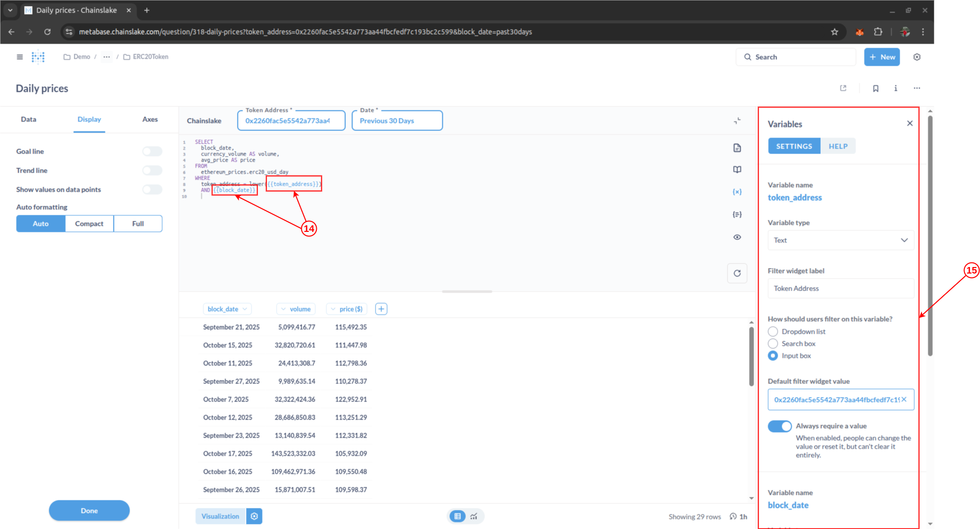This screenshot has height=529, width=980.
Task: Open the SQL snippets icon
Action: [737, 214]
